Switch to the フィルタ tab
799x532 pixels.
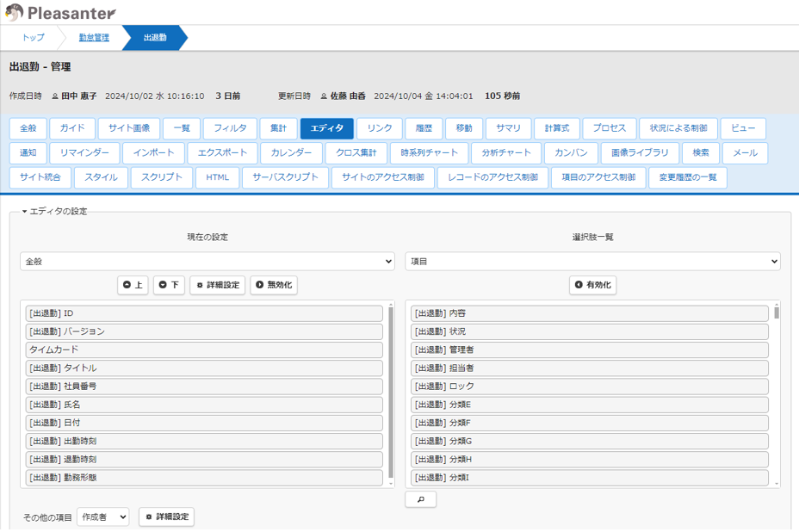(229, 128)
